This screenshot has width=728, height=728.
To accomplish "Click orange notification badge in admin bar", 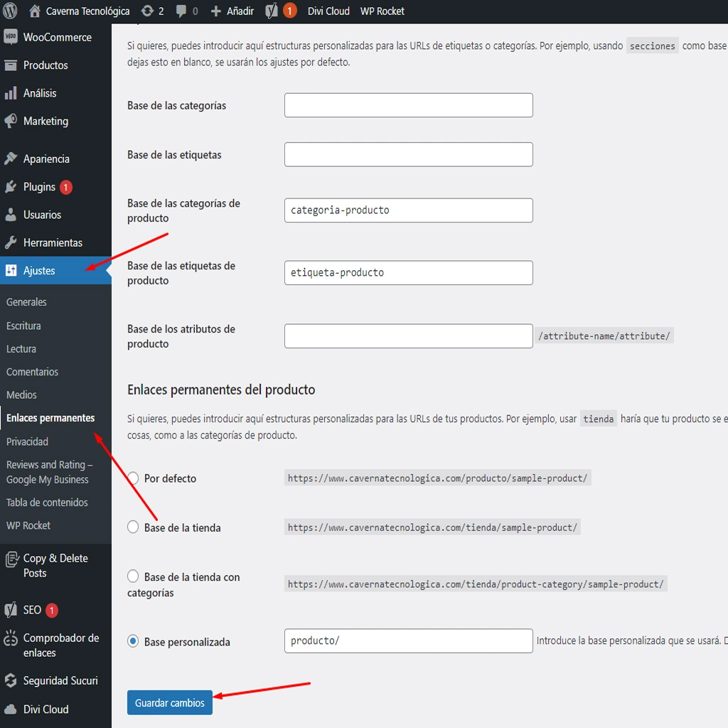I will 290,11.
